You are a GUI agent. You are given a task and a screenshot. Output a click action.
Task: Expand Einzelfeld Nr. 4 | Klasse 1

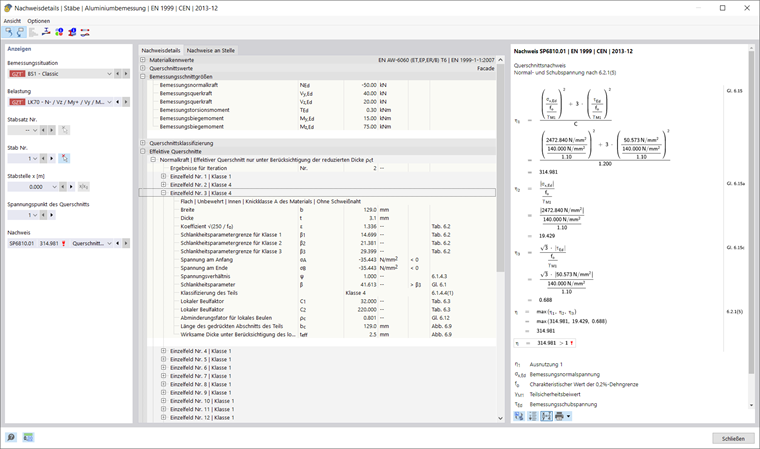[163, 351]
